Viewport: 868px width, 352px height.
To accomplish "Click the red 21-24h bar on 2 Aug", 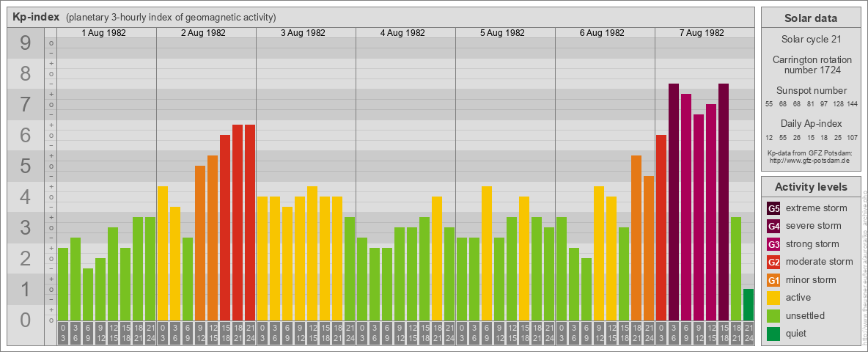I will [250, 222].
